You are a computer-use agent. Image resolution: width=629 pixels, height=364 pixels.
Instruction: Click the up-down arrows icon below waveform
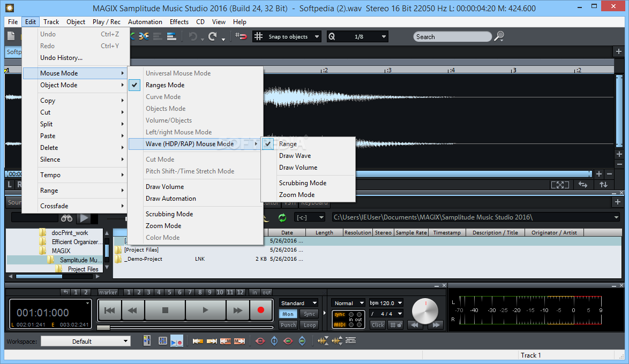[x=604, y=185]
